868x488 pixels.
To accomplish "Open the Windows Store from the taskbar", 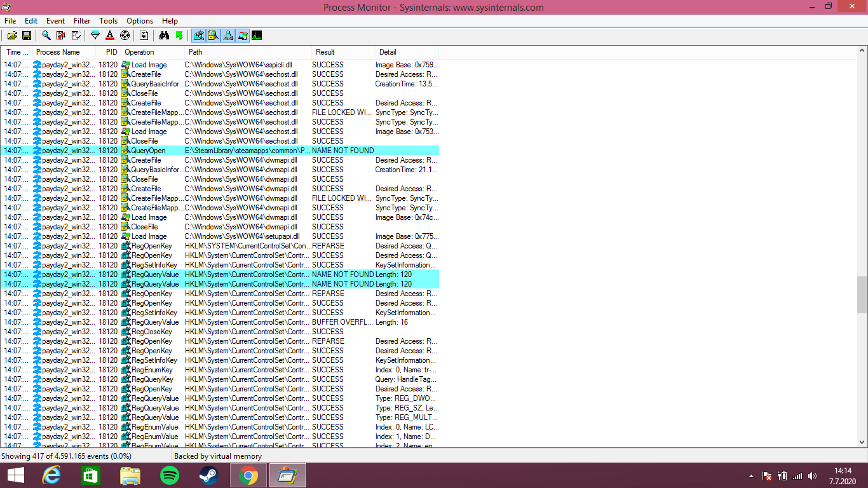I will (x=91, y=475).
